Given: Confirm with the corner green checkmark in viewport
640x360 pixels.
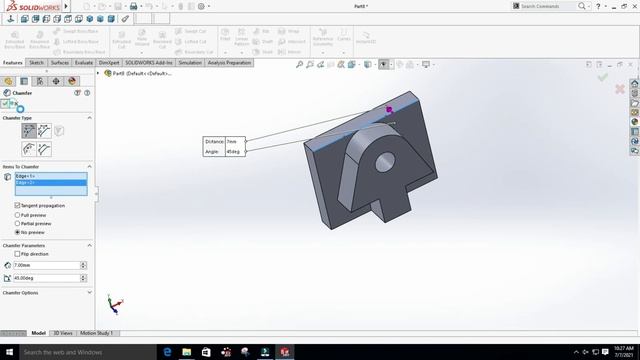Looking at the screenshot, I should (x=603, y=78).
